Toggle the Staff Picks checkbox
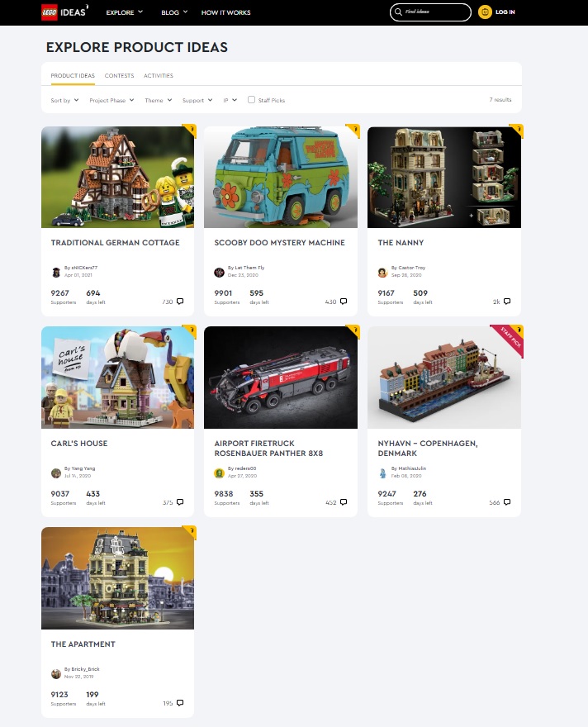Image resolution: width=588 pixels, height=727 pixels. click(251, 100)
